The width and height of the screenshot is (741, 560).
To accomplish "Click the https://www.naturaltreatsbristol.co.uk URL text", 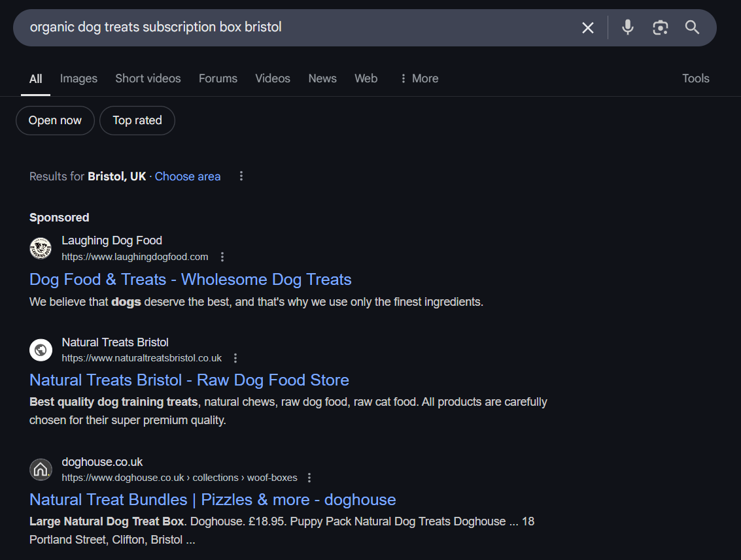I will click(141, 358).
